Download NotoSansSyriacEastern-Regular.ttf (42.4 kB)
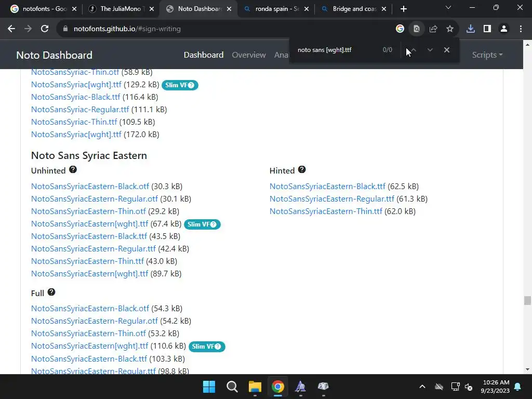Screen dimensions: 532x399 click(94, 249)
